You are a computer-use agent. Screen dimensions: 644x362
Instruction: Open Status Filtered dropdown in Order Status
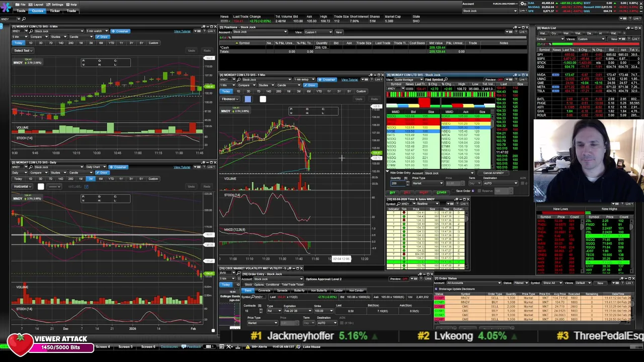521,283
